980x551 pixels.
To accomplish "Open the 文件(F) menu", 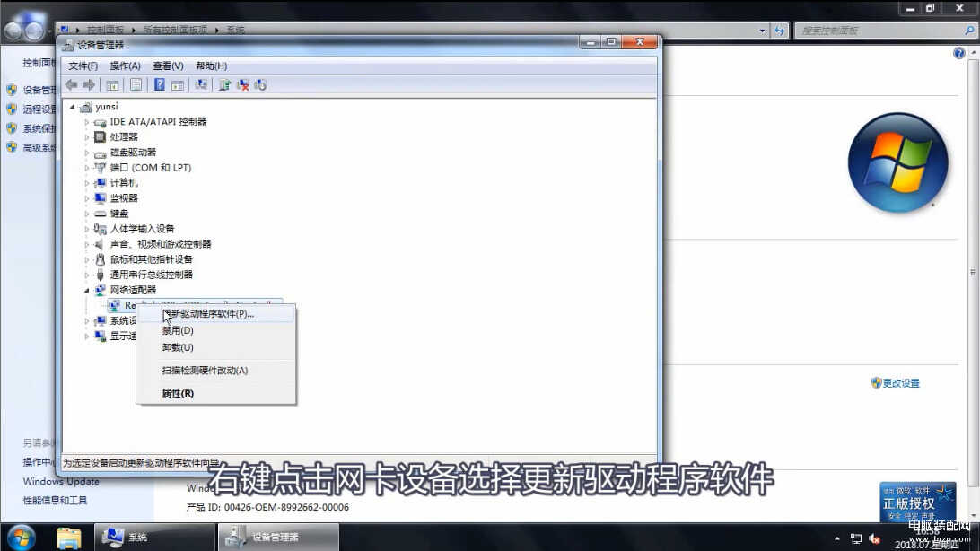I will click(x=83, y=66).
